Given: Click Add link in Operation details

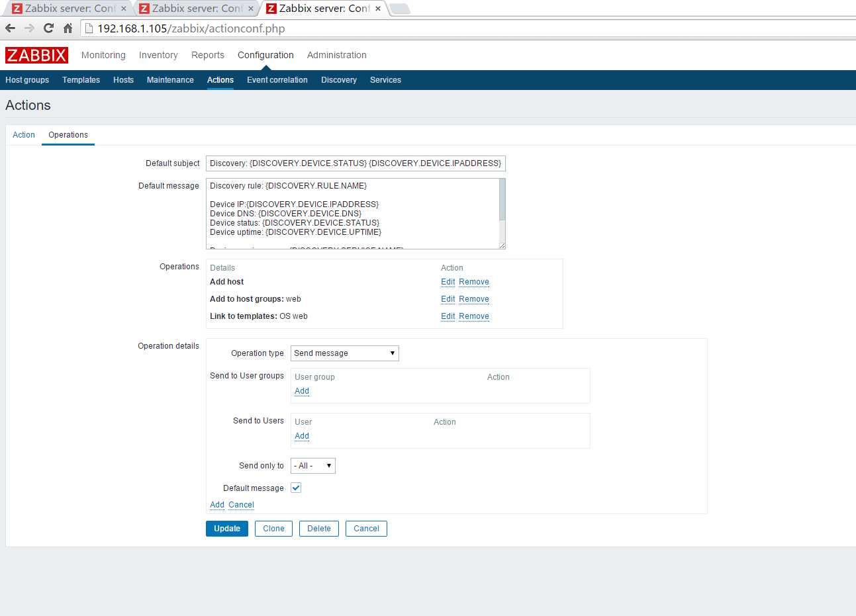Looking at the screenshot, I should point(217,505).
